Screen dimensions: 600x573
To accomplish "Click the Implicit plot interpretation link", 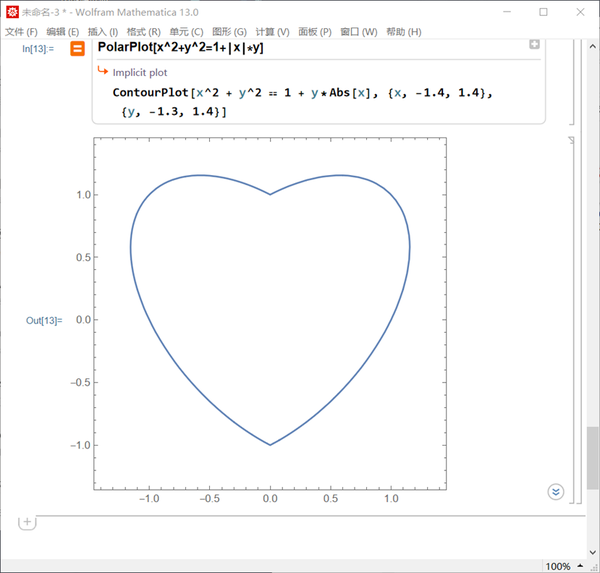I will click(x=140, y=72).
